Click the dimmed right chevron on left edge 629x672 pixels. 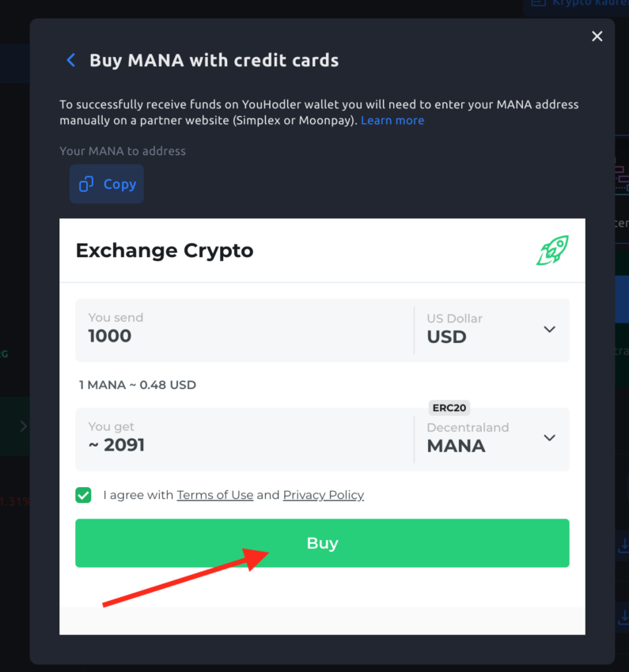point(24,426)
